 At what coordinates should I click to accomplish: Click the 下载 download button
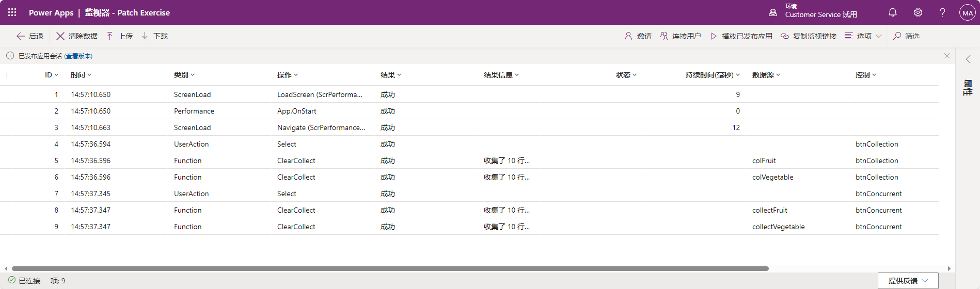(x=155, y=36)
